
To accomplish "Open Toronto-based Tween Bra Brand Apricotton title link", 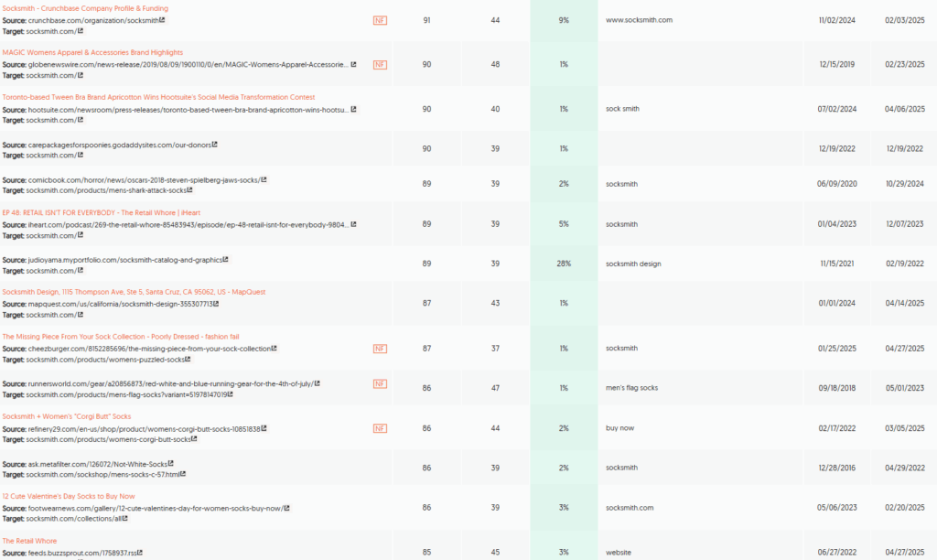I will (x=158, y=97).
